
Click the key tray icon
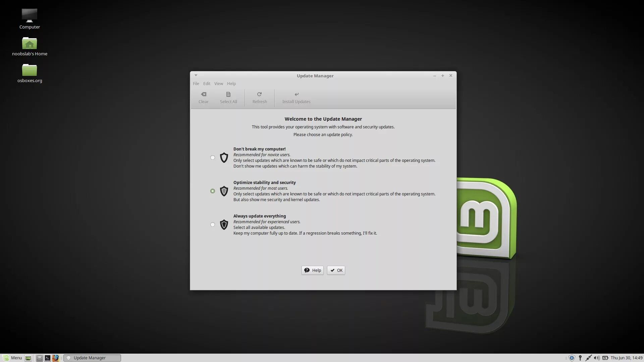[x=580, y=358]
